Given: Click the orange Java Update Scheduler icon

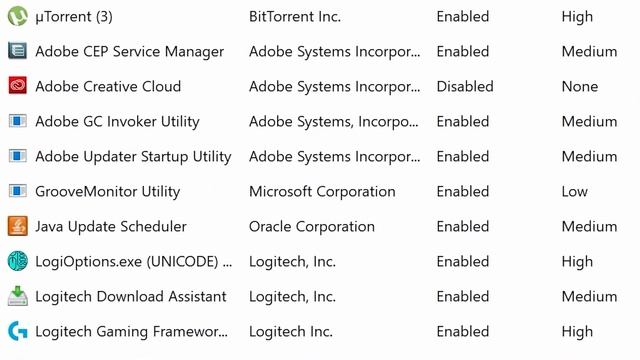Looking at the screenshot, I should 18,226.
